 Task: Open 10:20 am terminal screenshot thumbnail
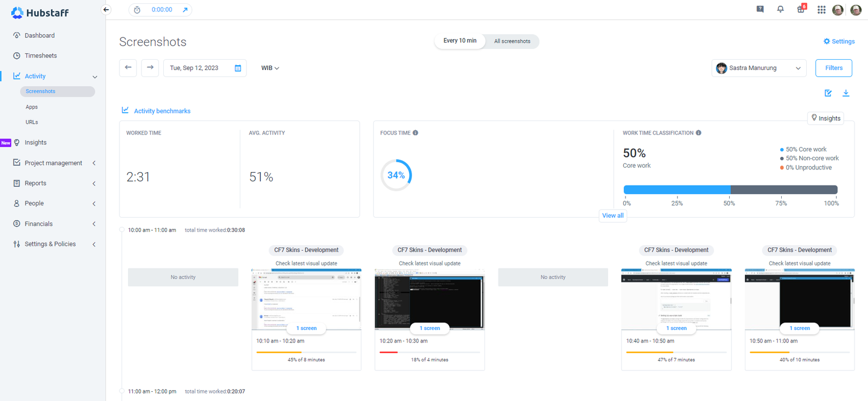pyautogui.click(x=429, y=300)
